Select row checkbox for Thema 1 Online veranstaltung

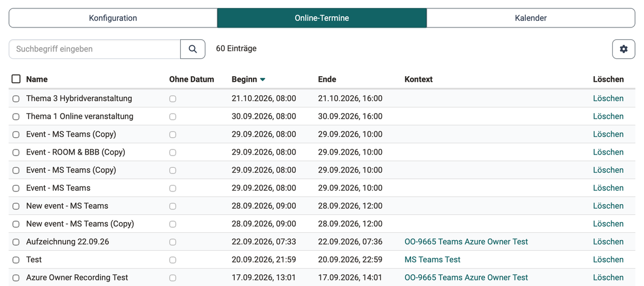(x=16, y=116)
